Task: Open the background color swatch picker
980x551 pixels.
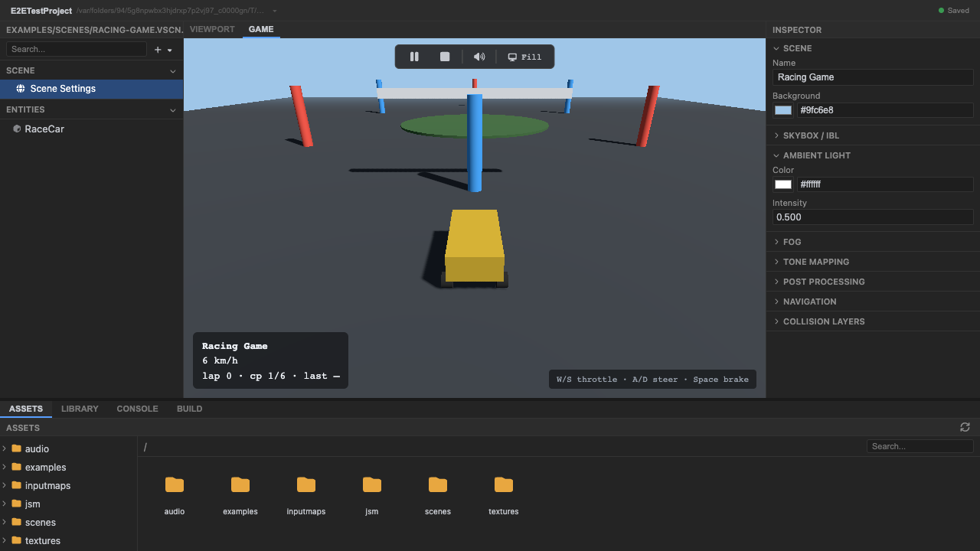Action: pyautogui.click(x=783, y=110)
